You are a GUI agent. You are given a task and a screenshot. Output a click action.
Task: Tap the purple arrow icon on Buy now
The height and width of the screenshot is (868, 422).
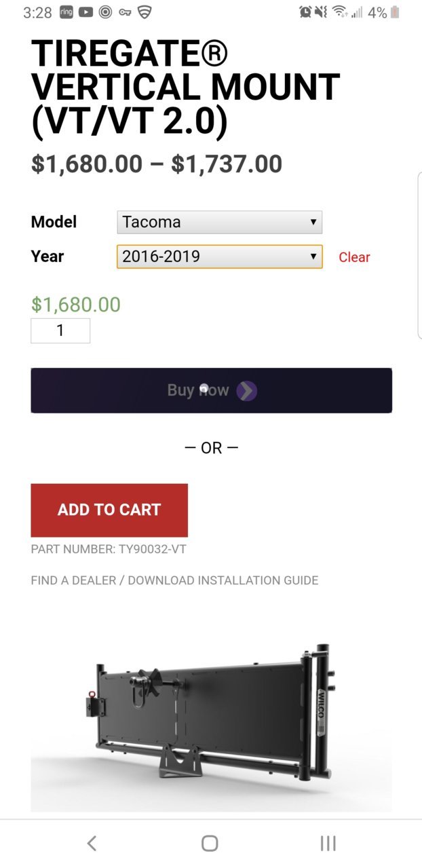[x=246, y=391]
